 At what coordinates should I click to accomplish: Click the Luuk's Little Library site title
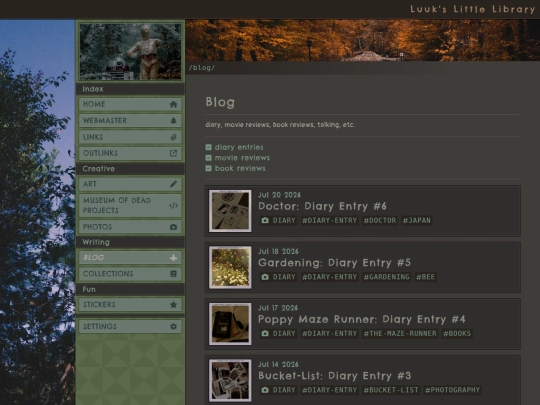472,9
